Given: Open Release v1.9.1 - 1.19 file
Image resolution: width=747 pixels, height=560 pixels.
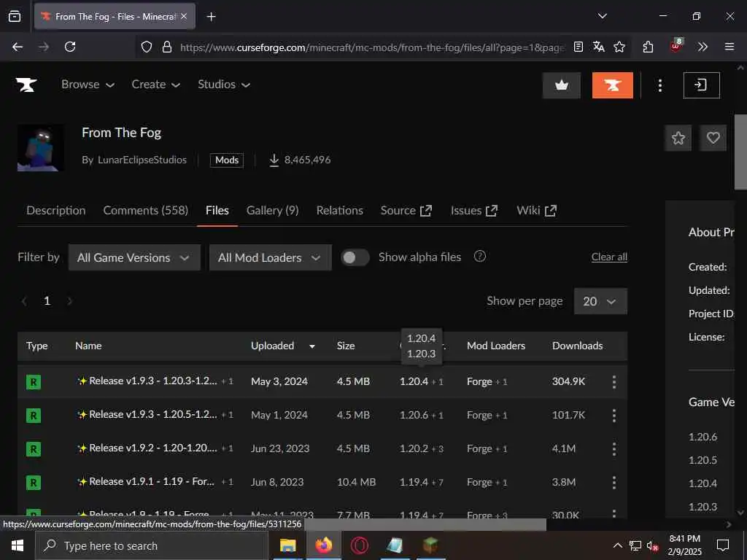Looking at the screenshot, I should point(152,481).
